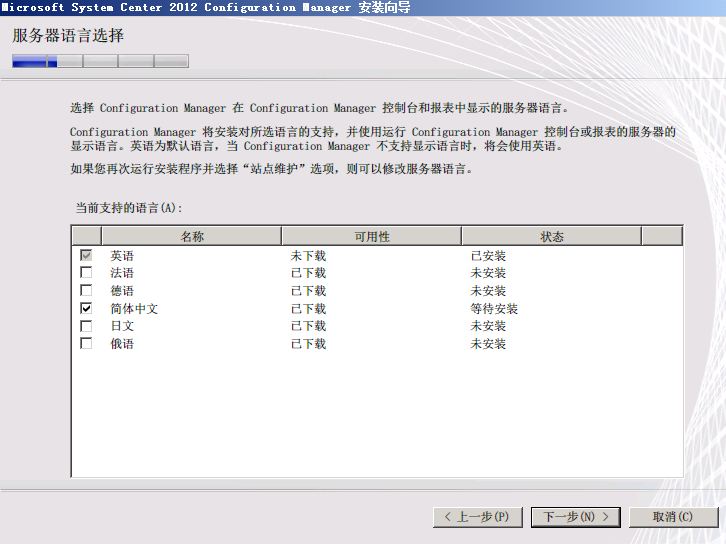Click the 服务器语言选择 page heading

click(x=68, y=35)
